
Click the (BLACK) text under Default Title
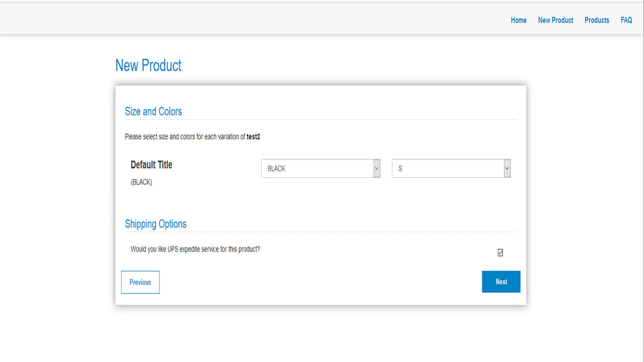click(x=141, y=182)
